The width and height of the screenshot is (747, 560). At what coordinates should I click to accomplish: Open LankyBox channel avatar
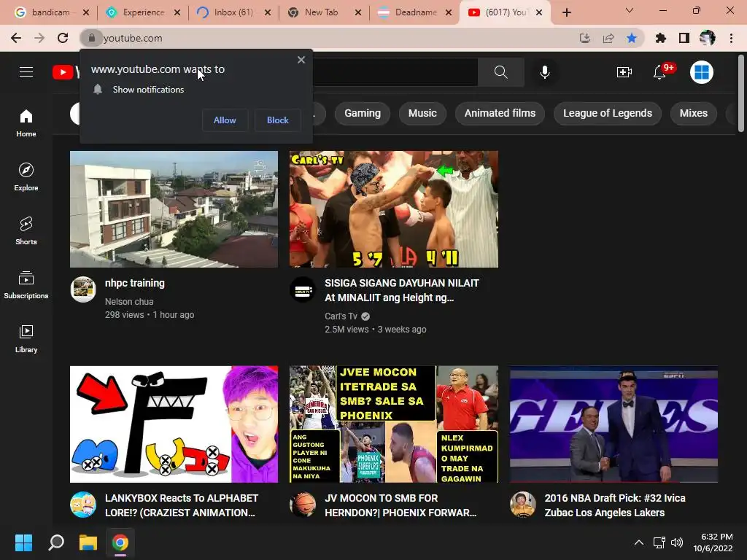[x=83, y=505]
